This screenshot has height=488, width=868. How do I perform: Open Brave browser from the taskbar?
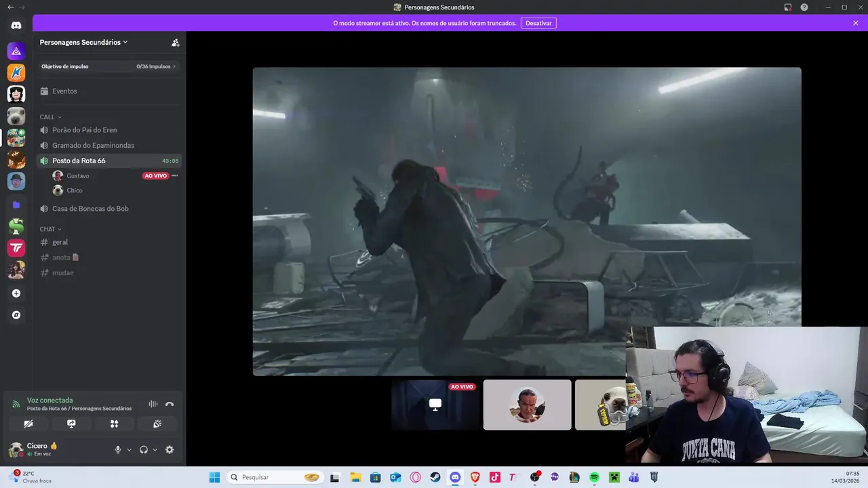(x=475, y=477)
